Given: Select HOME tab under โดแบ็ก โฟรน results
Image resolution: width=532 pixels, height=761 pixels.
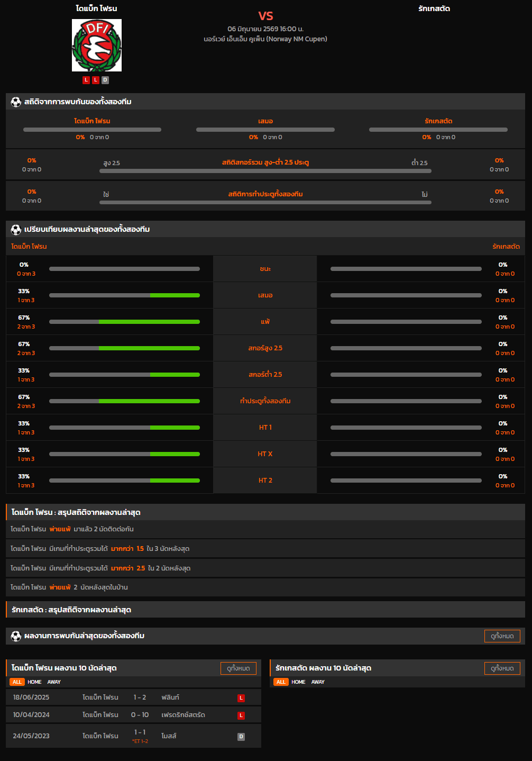Looking at the screenshot, I should click(34, 682).
